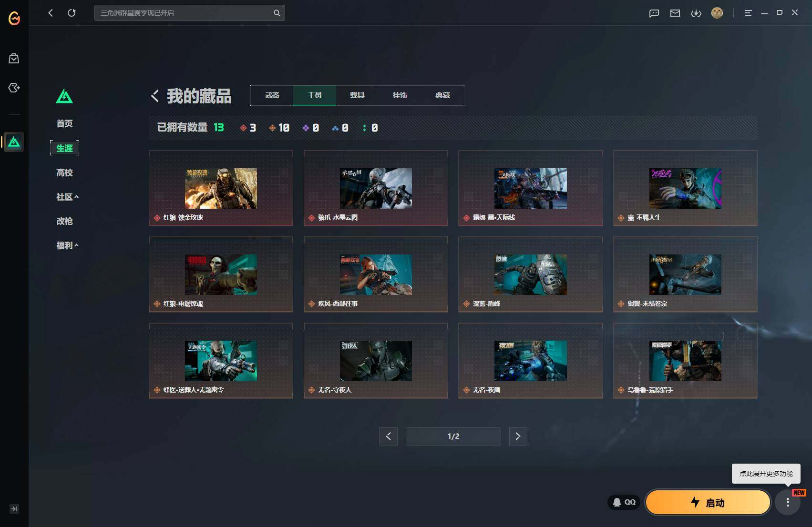
Task: Open the hamburger main menu icon
Action: pos(748,13)
